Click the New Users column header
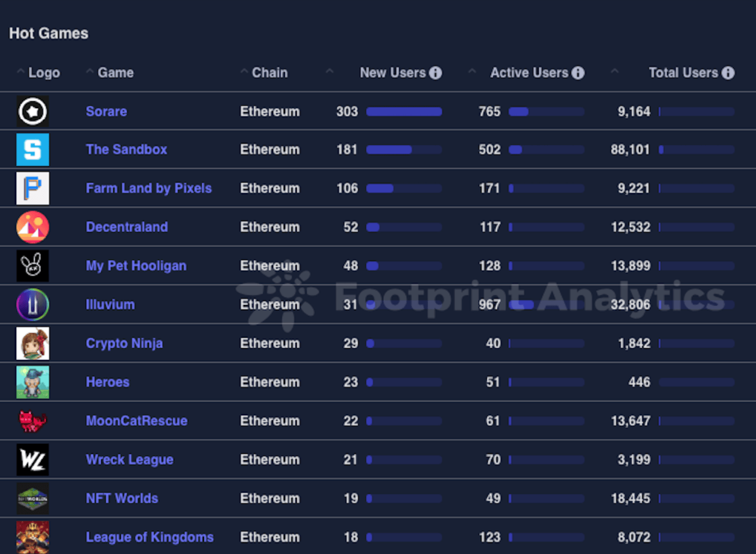This screenshot has height=554, width=756. (x=393, y=73)
